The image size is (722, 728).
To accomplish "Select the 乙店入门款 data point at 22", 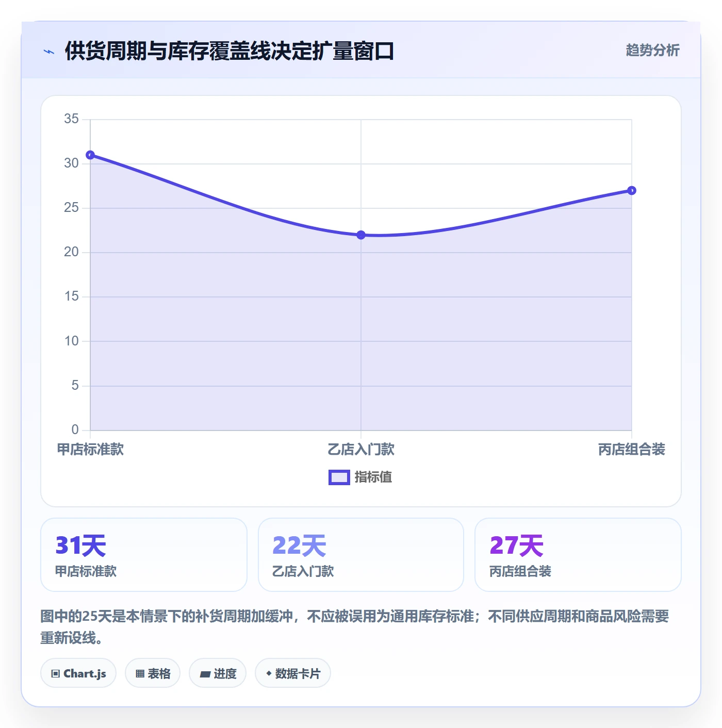I will click(361, 235).
